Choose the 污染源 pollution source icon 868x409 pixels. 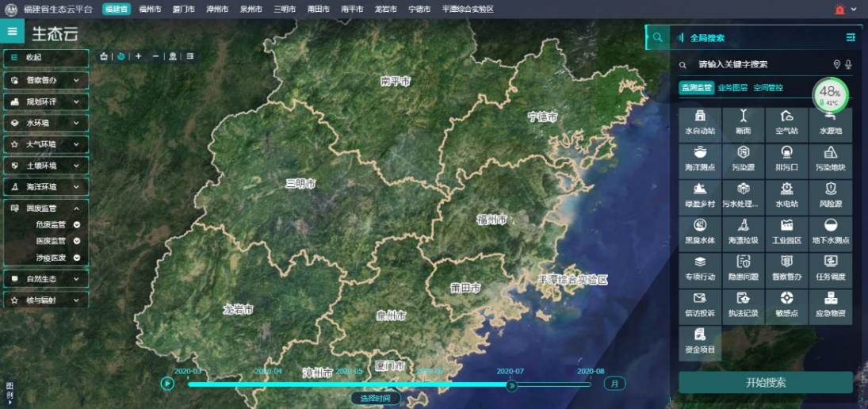pos(743,159)
